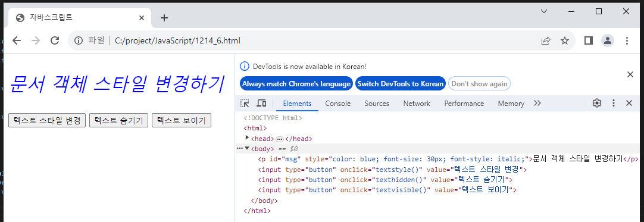Minimize the Chrome window
Image resolution: width=644 pixels, height=222 pixels.
(571, 11)
